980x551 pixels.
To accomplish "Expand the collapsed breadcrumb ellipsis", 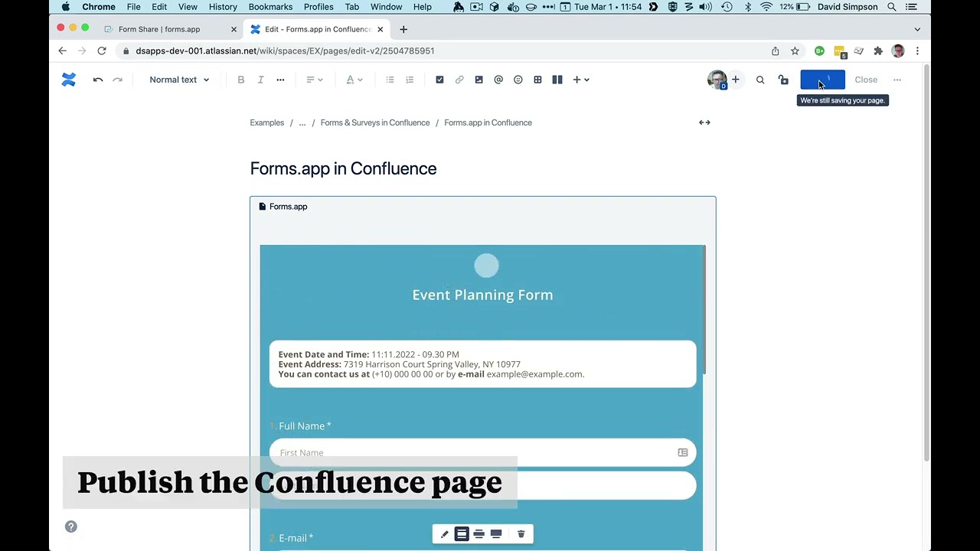I will [x=302, y=122].
